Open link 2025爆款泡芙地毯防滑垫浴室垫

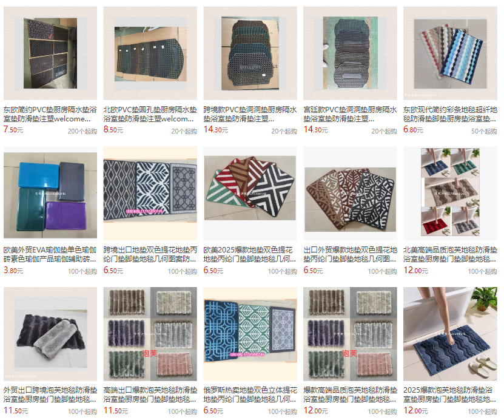coord(450,395)
